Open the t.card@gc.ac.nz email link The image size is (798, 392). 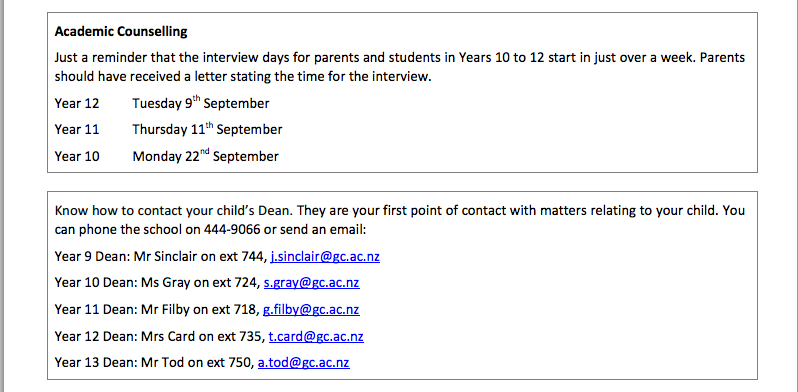click(316, 337)
